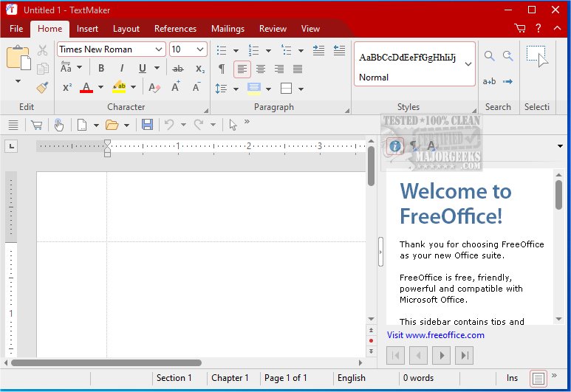
Task: Toggle Bold formatting
Action: 101,69
